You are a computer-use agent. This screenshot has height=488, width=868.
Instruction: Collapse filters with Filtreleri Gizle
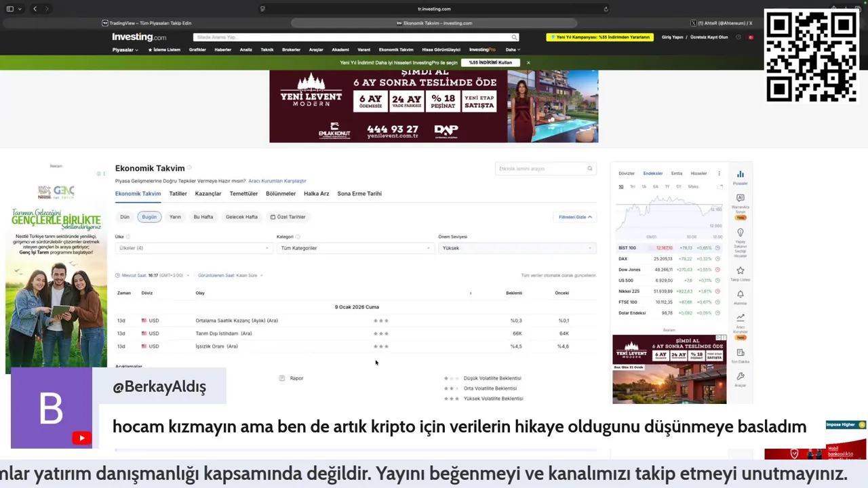pyautogui.click(x=575, y=217)
